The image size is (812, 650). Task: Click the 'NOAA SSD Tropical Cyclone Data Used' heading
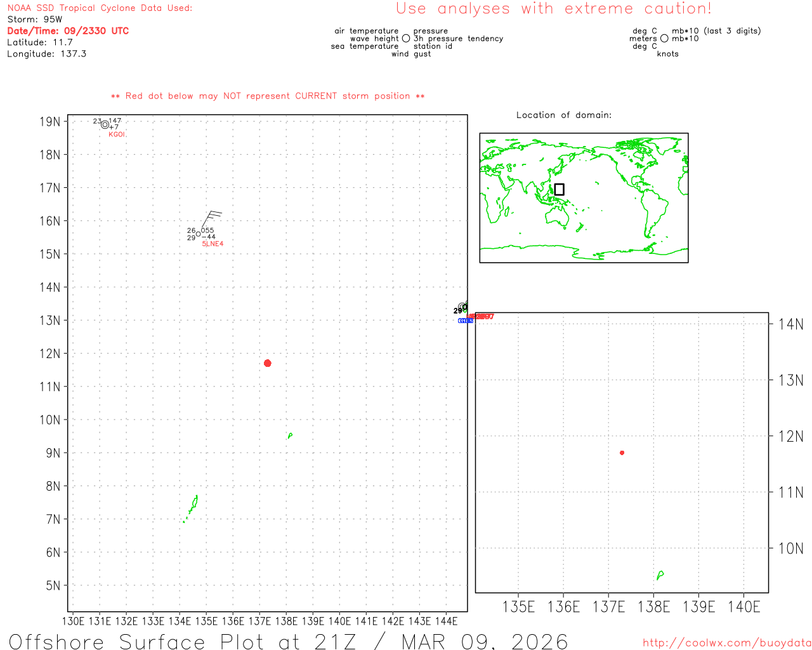[x=100, y=8]
